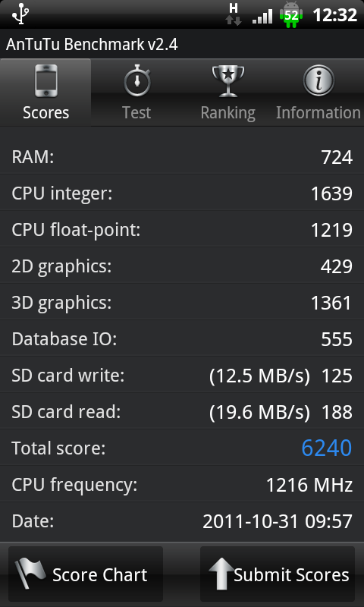Select the 3D graphics score row

[x=182, y=302]
